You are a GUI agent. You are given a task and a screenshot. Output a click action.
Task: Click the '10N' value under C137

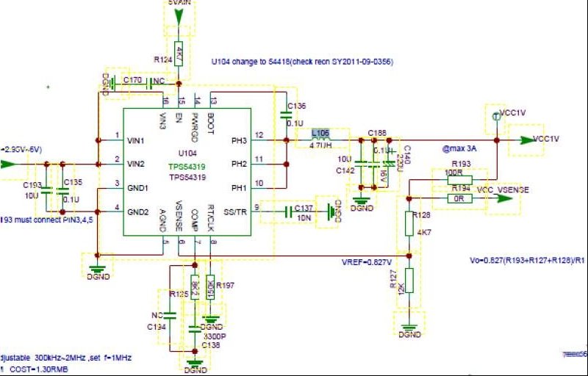304,217
